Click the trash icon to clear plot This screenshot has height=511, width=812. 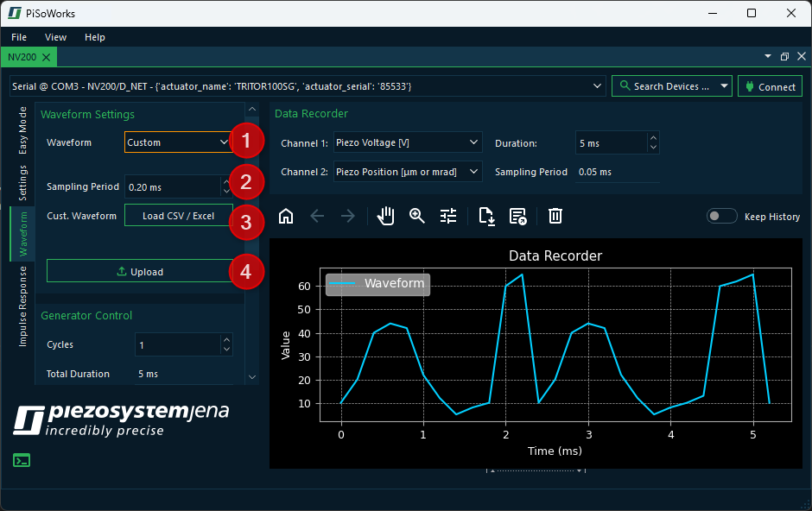[x=555, y=216]
